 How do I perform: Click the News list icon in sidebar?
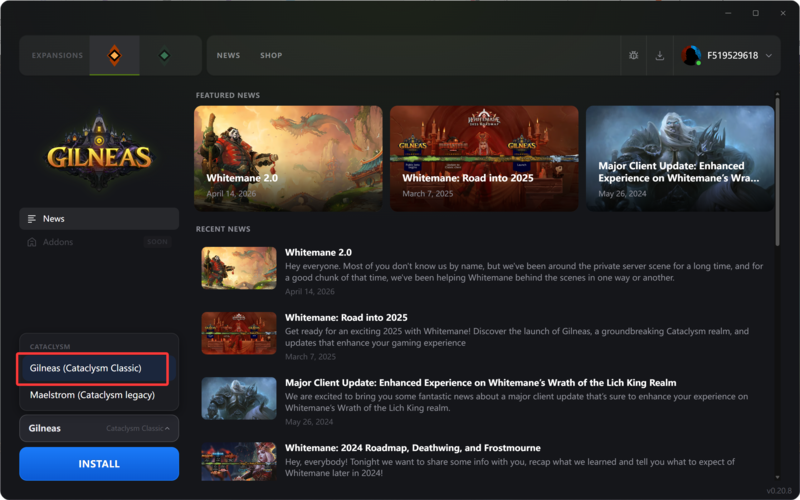[x=32, y=219]
